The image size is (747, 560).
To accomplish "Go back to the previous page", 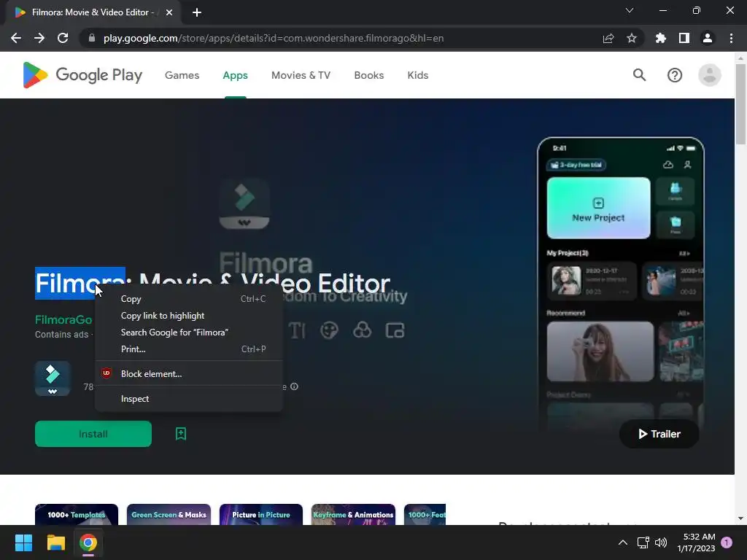I will (16, 38).
